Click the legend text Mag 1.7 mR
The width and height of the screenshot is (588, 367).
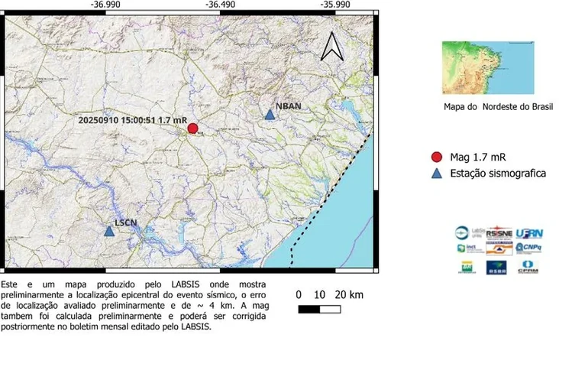click(x=478, y=157)
